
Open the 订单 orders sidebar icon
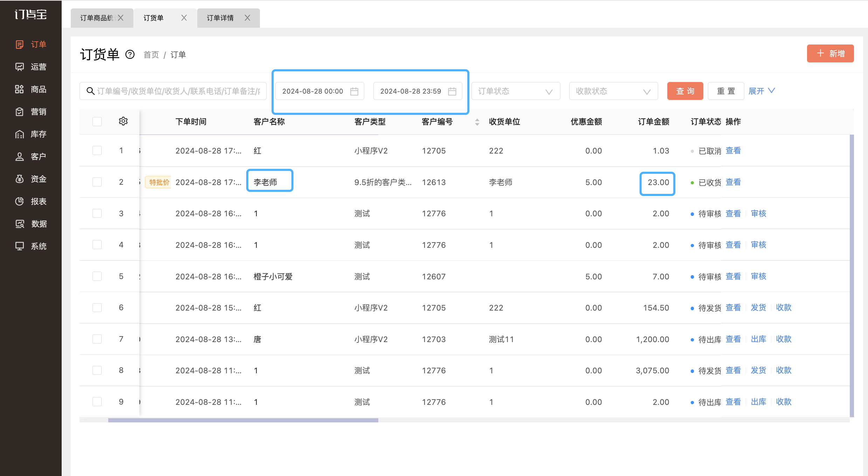pos(20,45)
